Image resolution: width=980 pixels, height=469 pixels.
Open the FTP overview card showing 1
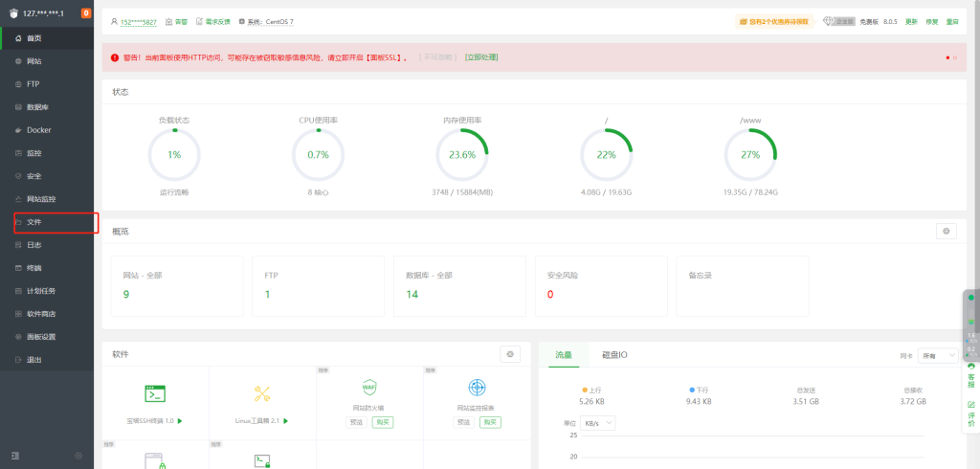pyautogui.click(x=318, y=286)
